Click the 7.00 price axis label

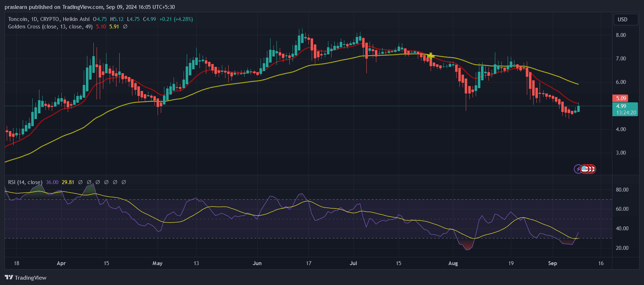click(x=621, y=59)
